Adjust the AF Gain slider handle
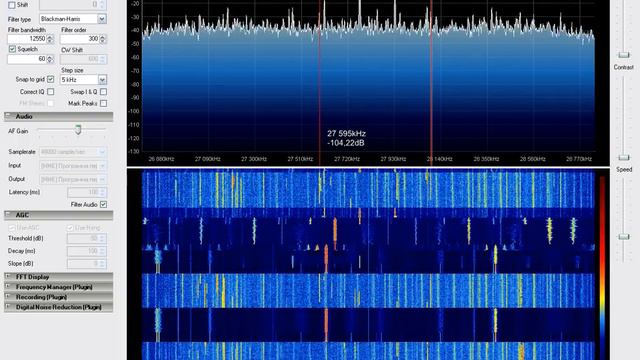The height and width of the screenshot is (360, 640). point(78,130)
